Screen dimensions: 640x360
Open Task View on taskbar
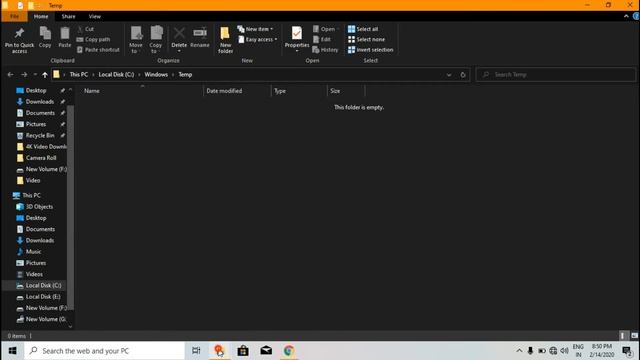[x=196, y=351]
